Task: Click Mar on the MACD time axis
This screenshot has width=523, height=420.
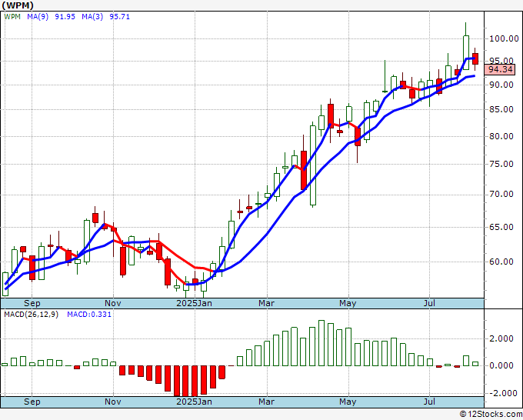Action: point(267,402)
